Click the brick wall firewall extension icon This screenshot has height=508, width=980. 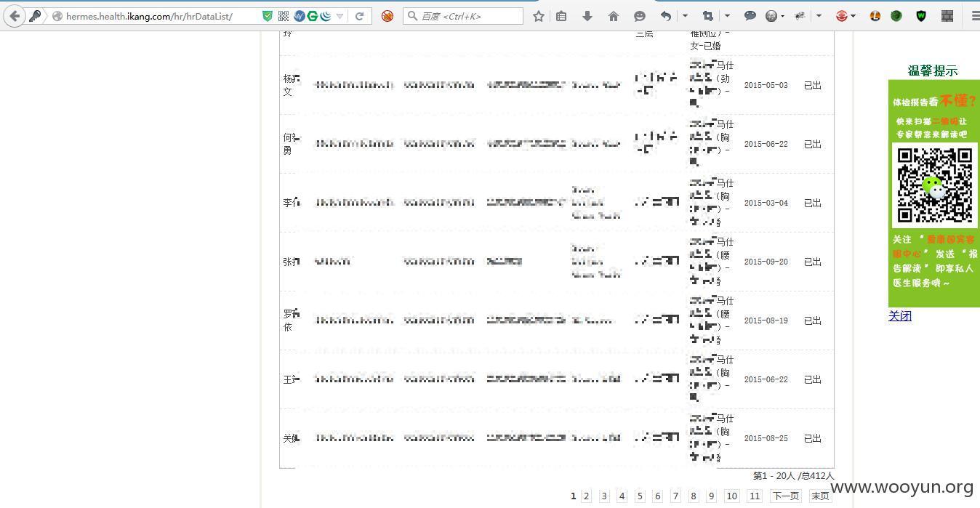click(947, 15)
